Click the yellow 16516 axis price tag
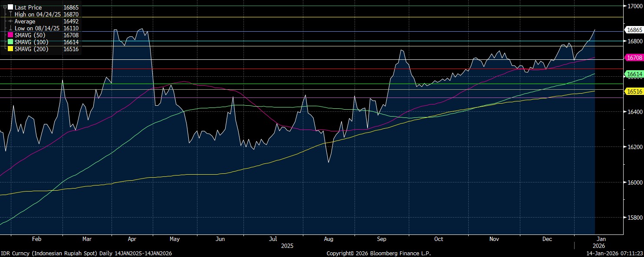 click(x=634, y=91)
